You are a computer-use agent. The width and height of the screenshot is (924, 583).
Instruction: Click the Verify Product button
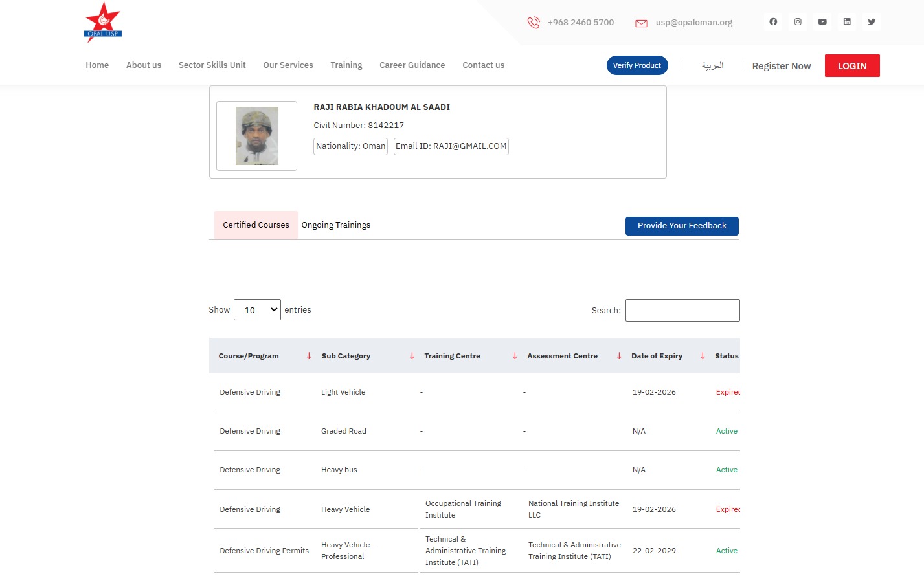[x=637, y=65]
